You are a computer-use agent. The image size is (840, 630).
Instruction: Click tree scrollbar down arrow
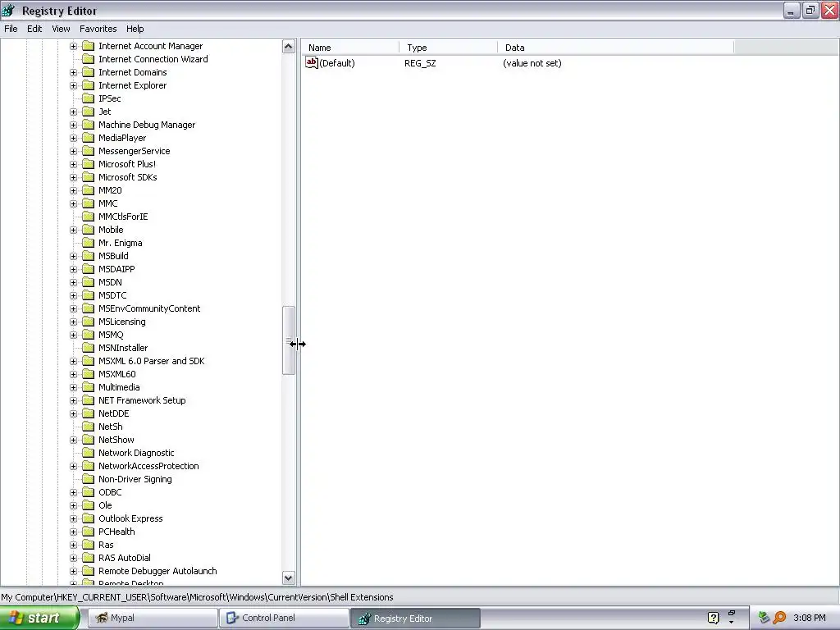(x=288, y=578)
